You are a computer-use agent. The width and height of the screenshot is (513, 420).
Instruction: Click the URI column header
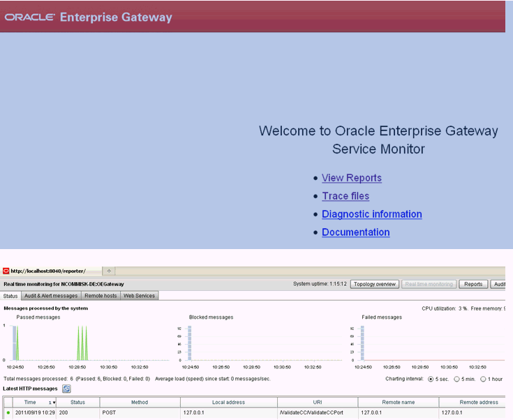click(318, 403)
